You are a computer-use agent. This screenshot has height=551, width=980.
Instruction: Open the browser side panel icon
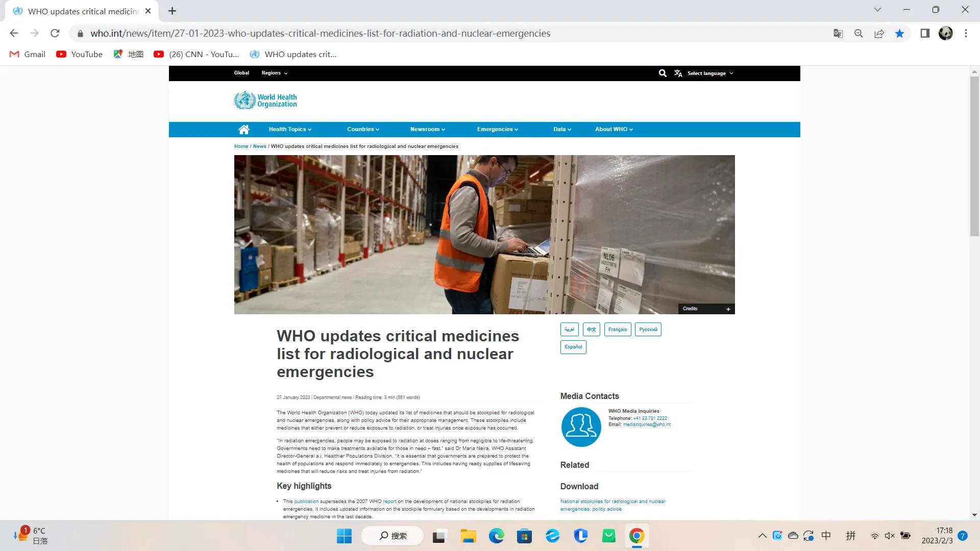click(924, 34)
